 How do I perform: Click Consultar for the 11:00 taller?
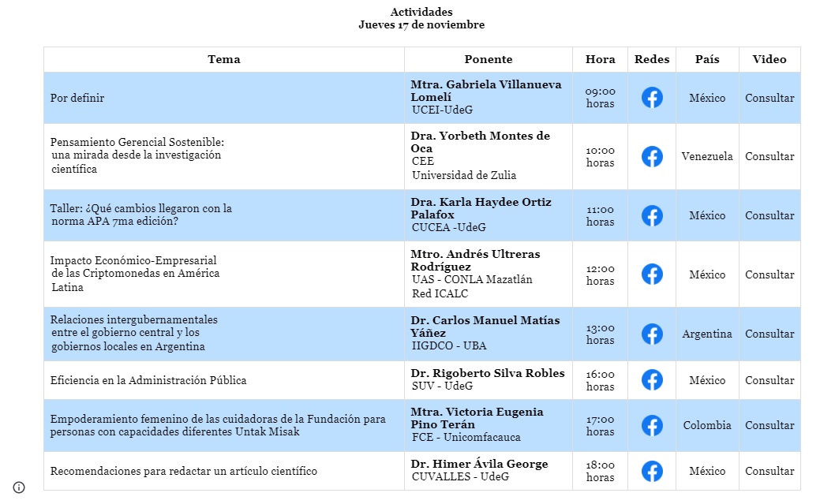[769, 215]
